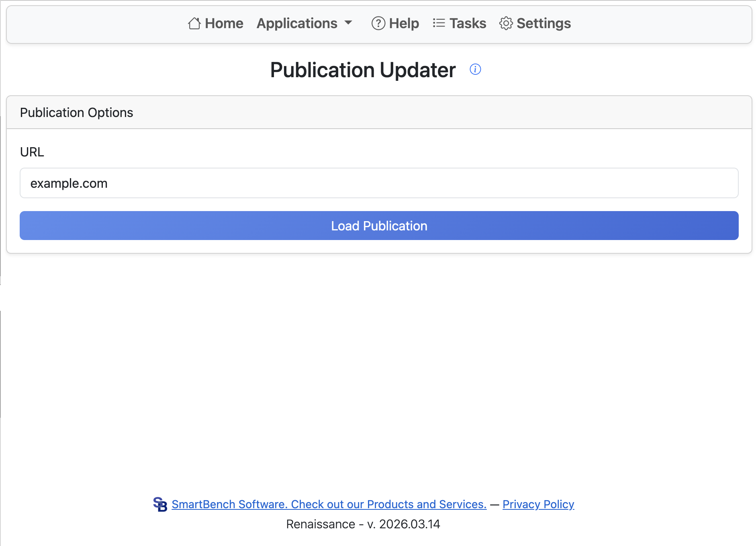Click the Publication Options section header
Screen dimensions: 756x546
click(x=76, y=113)
